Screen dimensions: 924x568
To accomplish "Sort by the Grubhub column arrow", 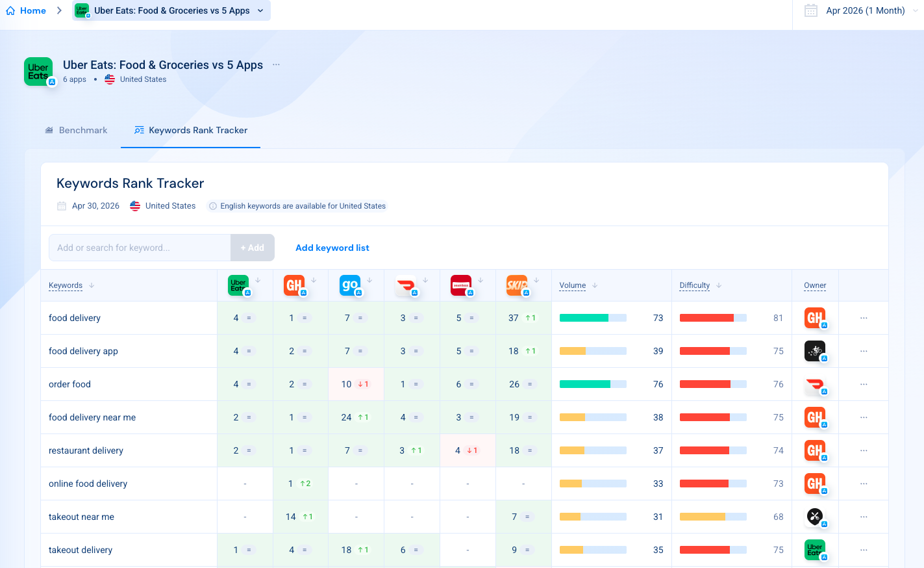I will (314, 280).
